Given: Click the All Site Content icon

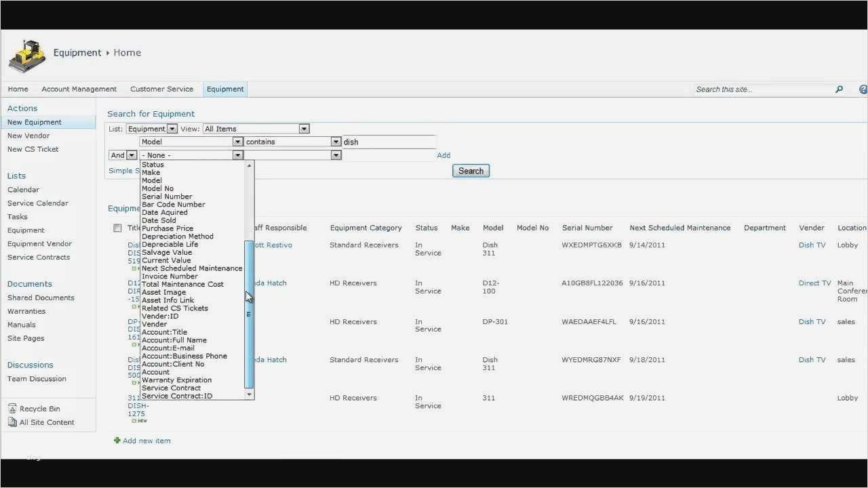Looking at the screenshot, I should pyautogui.click(x=12, y=422).
